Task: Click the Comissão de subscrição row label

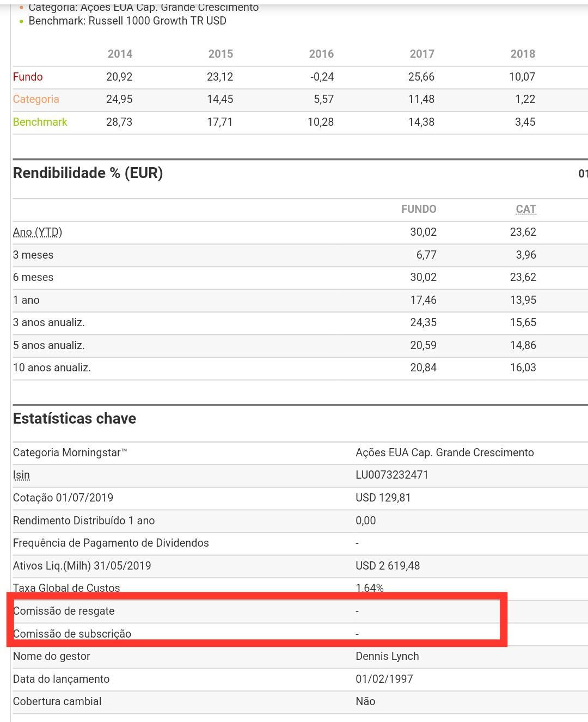Action: (72, 634)
